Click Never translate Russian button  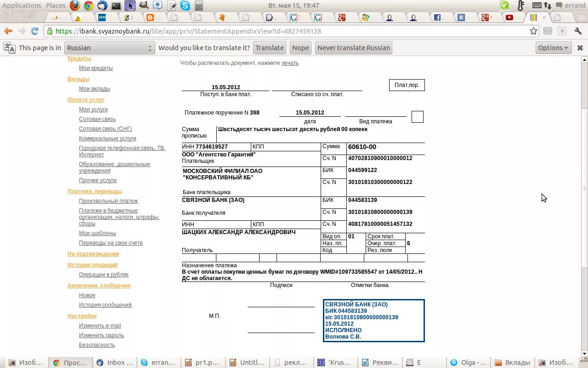click(x=354, y=48)
